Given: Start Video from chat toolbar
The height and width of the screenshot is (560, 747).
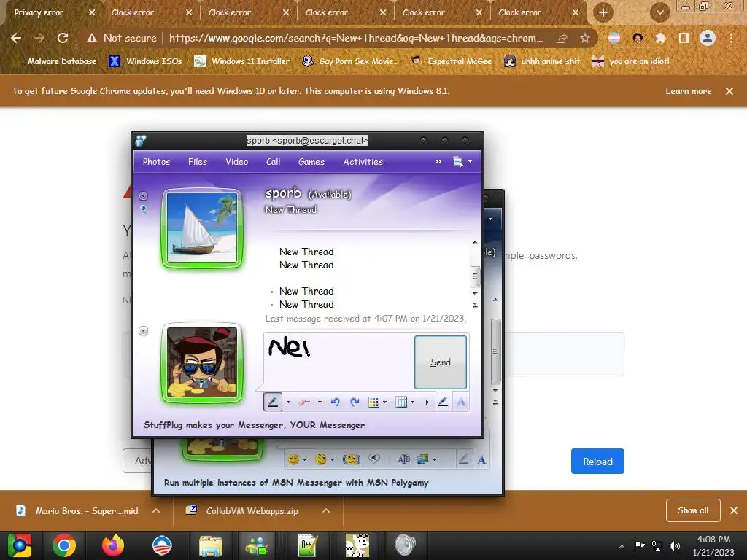Looking at the screenshot, I should 237,162.
